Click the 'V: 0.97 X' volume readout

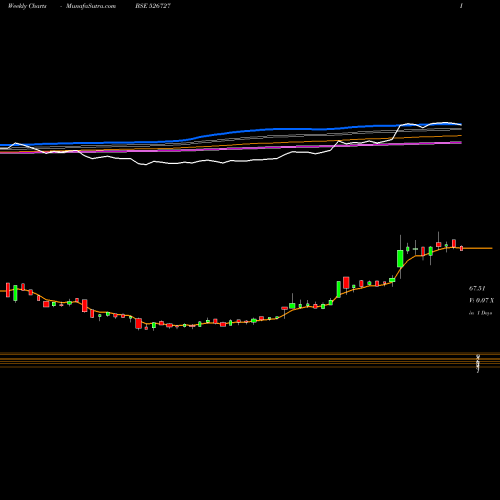pos(482,300)
